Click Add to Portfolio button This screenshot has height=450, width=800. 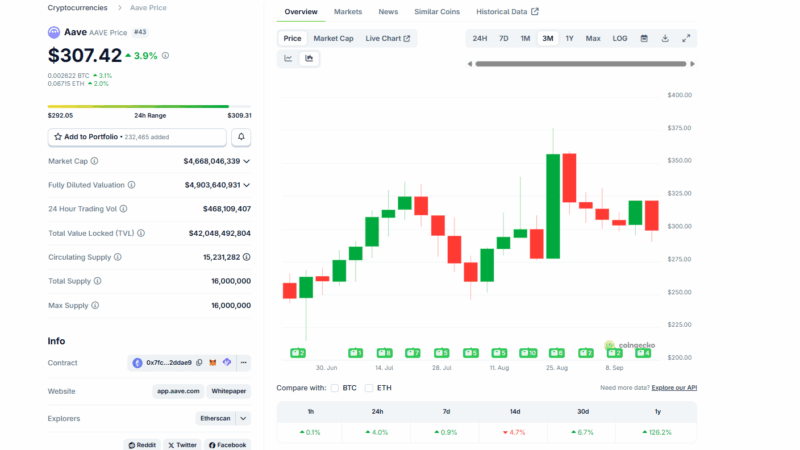tap(137, 137)
